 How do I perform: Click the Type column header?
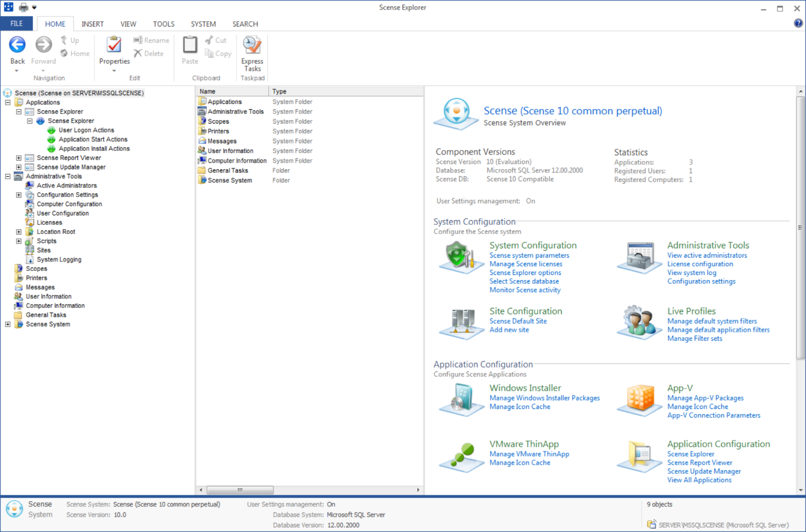pos(346,91)
